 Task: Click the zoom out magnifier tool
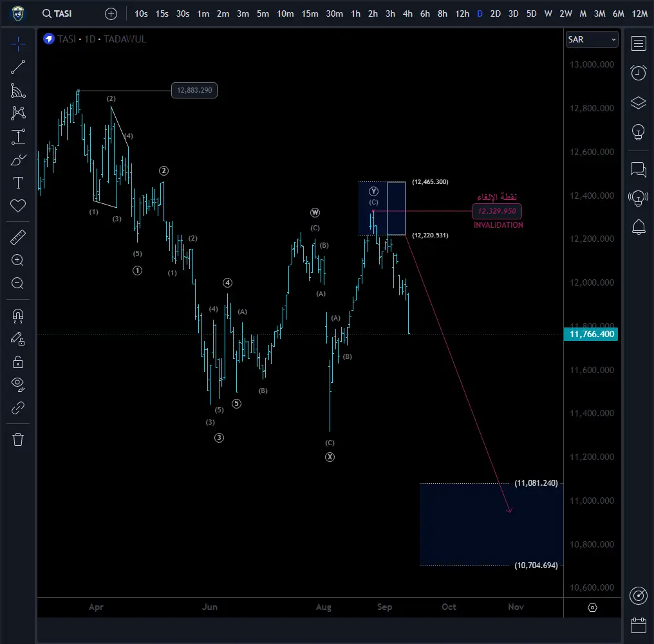[17, 284]
